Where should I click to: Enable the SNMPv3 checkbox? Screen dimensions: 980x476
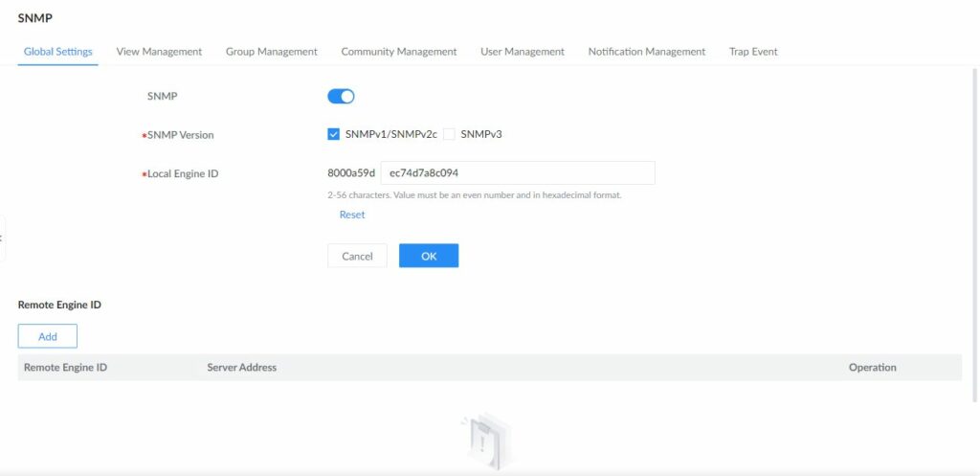tap(449, 134)
